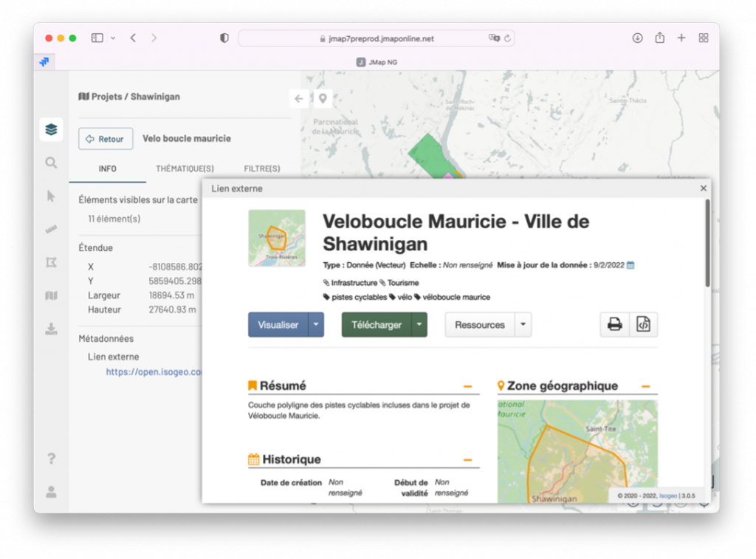756x559 pixels.
Task: Collapse the Résumé section
Action: tap(467, 386)
